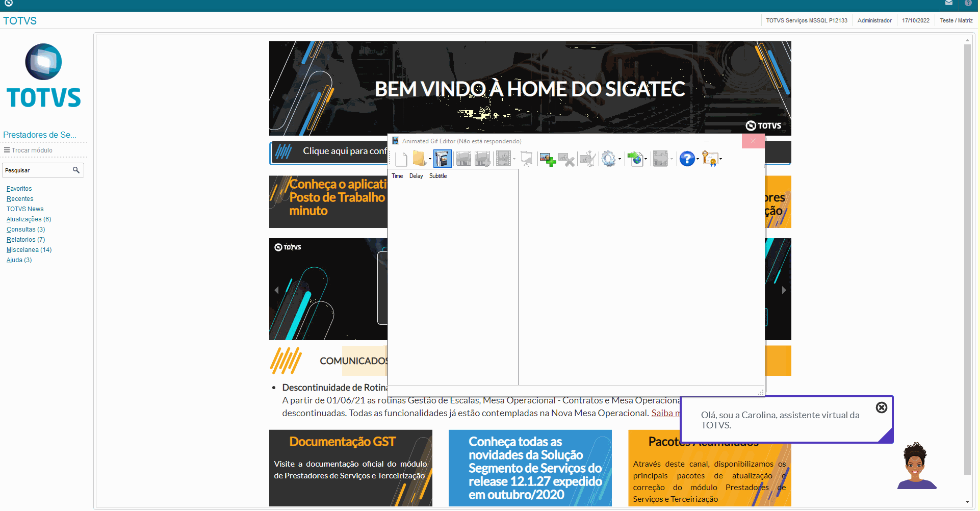Click the film strip preview icon
The height and width of the screenshot is (511, 980).
[x=503, y=159]
